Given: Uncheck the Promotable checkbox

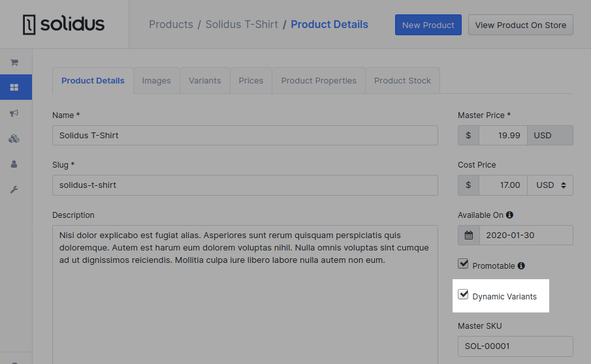Looking at the screenshot, I should tap(463, 264).
